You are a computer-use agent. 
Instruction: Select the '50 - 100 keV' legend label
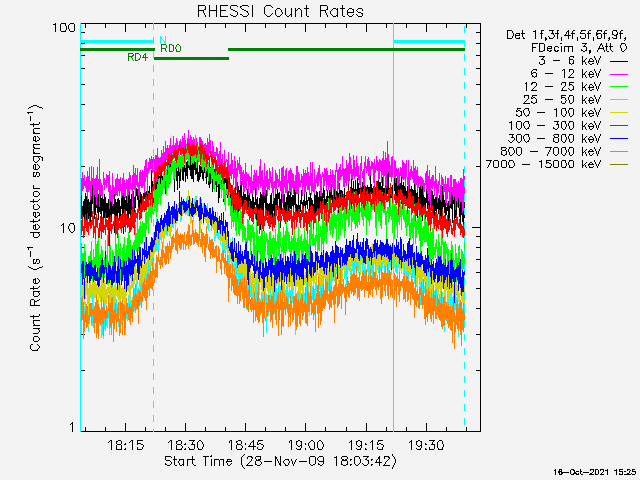(558, 113)
